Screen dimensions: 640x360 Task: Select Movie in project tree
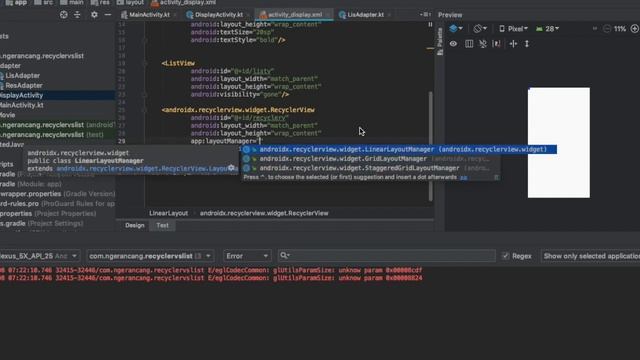tap(8, 115)
